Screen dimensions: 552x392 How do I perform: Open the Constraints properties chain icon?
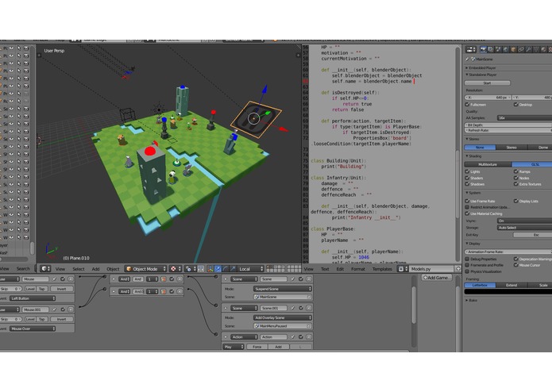pyautogui.click(x=521, y=49)
